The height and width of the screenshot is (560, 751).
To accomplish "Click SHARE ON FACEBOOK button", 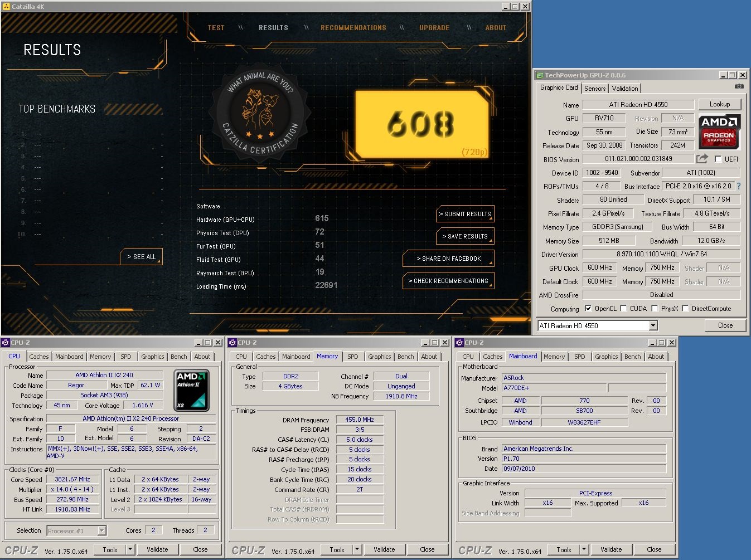I will (x=448, y=259).
